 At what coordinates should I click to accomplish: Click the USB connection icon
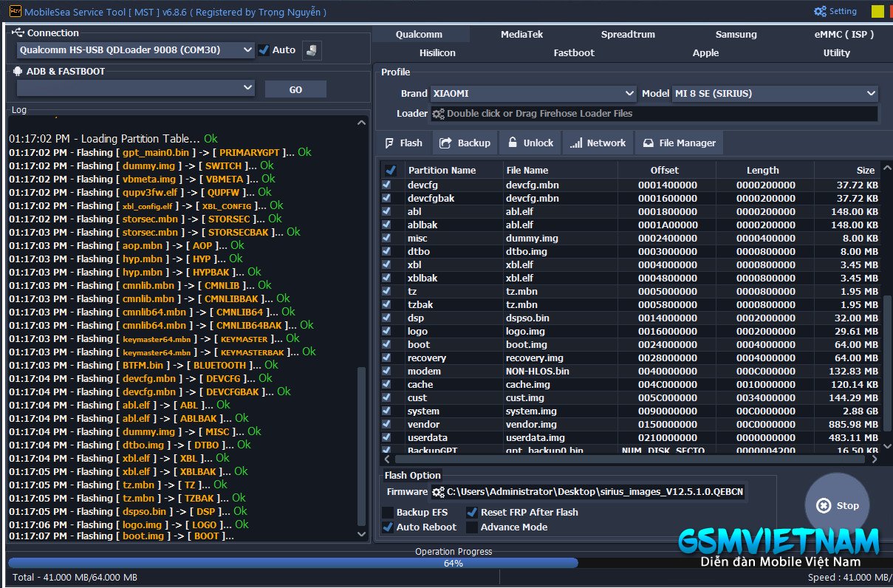click(x=18, y=33)
